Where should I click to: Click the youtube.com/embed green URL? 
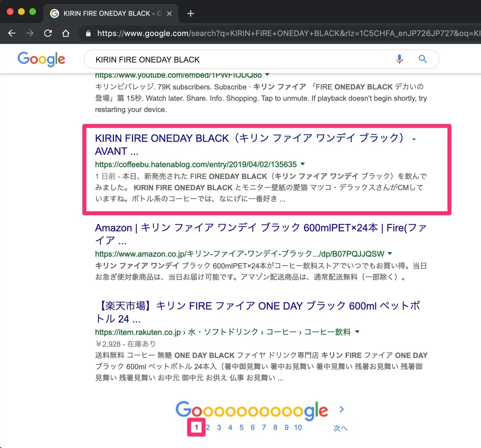pyautogui.click(x=178, y=75)
